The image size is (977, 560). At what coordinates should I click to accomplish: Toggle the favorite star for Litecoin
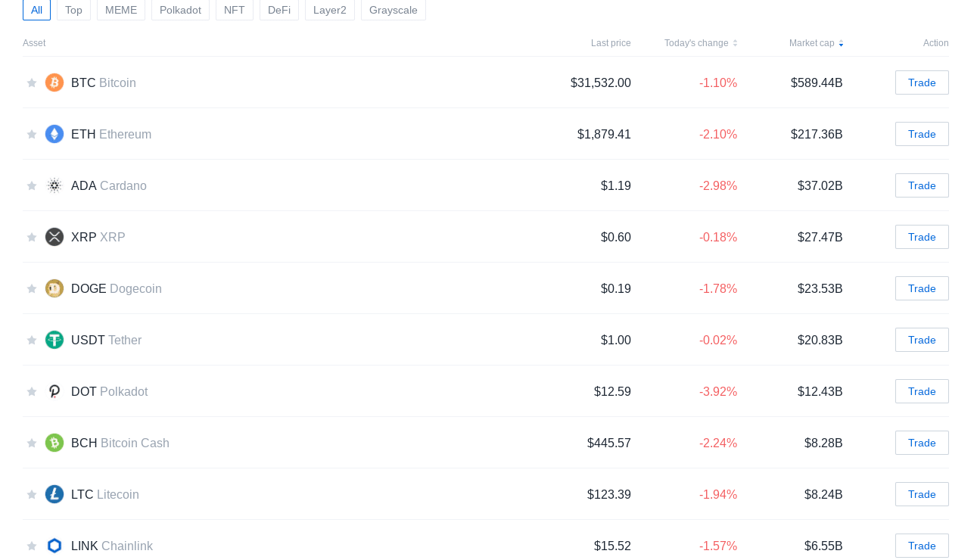coord(32,494)
